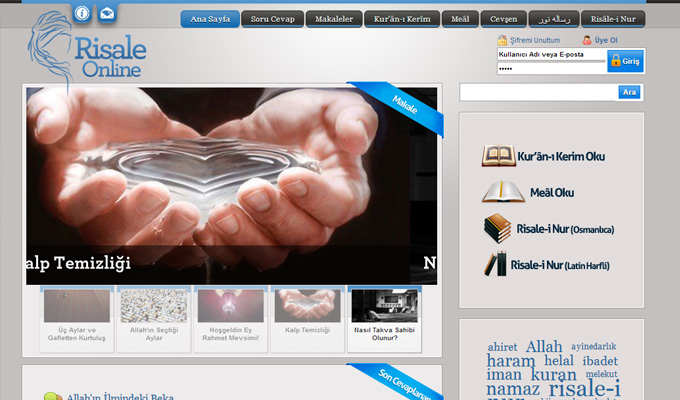Screen dimensions: 680x400
Task: Click the helal tag
Action: tap(559, 360)
